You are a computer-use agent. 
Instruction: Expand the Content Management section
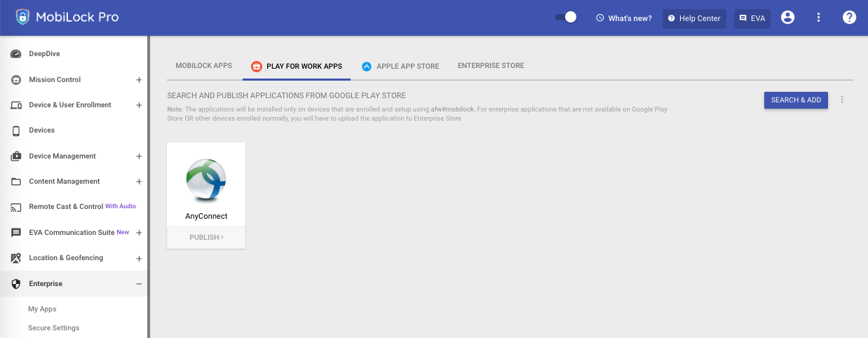click(x=139, y=182)
